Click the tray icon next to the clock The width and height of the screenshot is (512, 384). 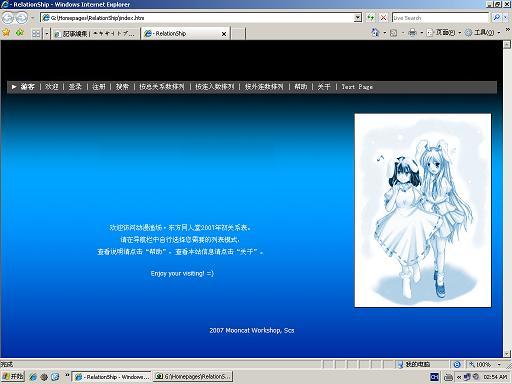[x=476, y=377]
